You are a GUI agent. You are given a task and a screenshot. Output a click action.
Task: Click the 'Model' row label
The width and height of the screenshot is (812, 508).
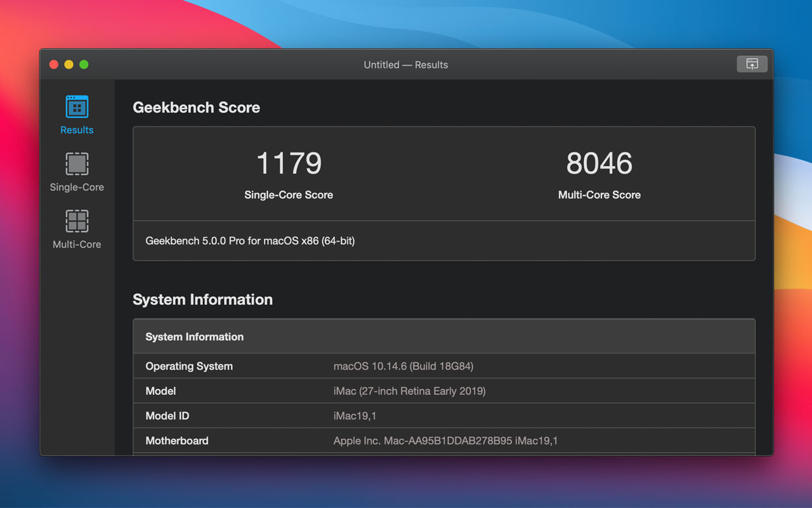click(x=160, y=391)
